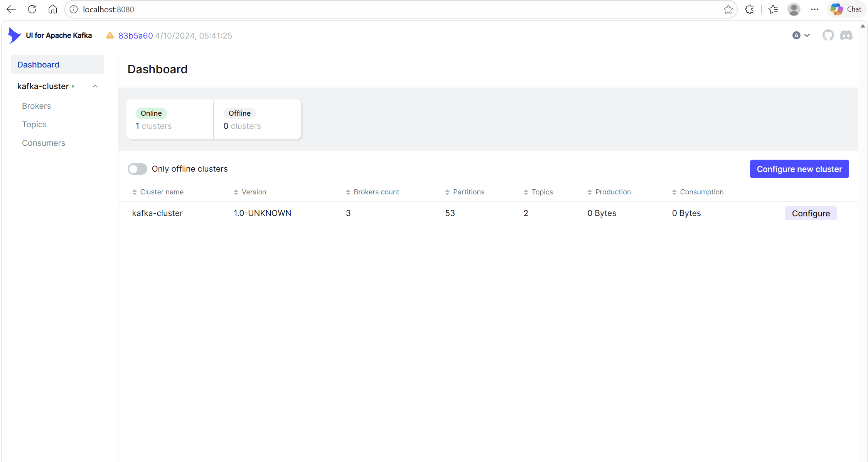Toggle Only offline clusters switch
The width and height of the screenshot is (868, 462).
pyautogui.click(x=138, y=169)
